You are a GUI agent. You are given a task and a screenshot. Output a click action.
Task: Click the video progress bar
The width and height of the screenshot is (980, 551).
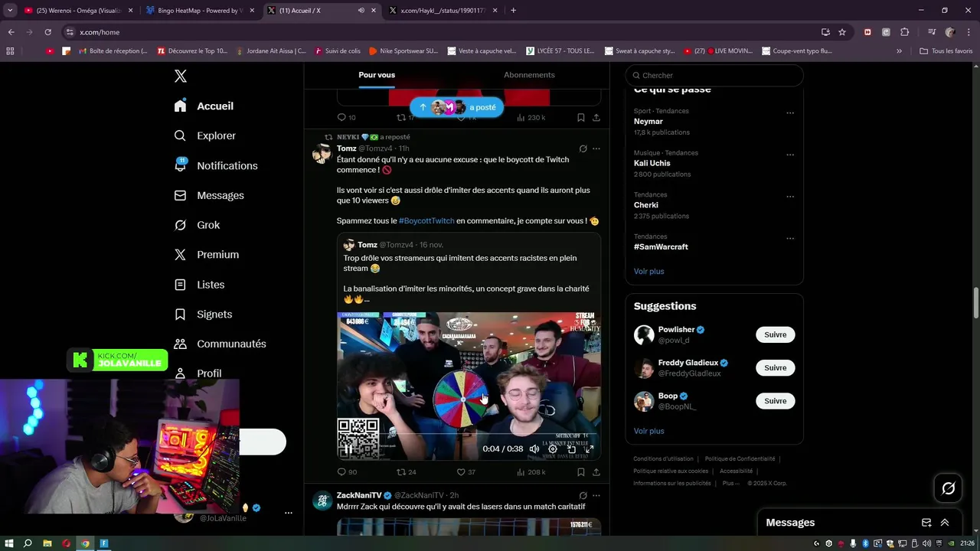[469, 435]
